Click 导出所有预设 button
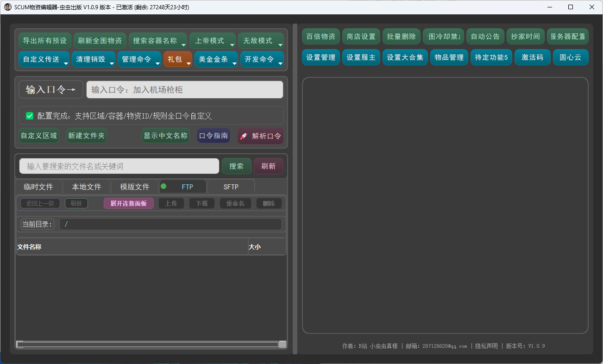This screenshot has width=603, height=364. [x=45, y=41]
